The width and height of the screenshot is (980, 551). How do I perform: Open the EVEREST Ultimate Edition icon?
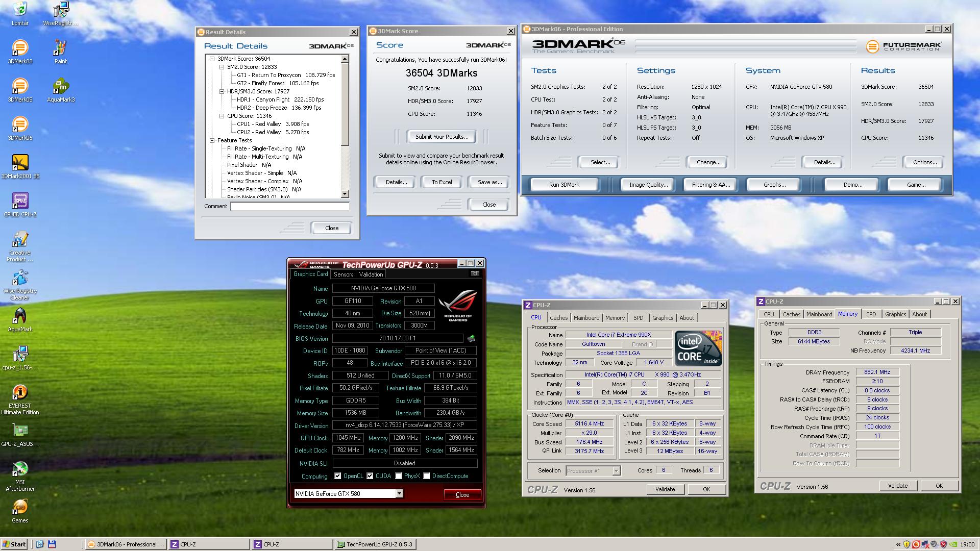(x=20, y=393)
